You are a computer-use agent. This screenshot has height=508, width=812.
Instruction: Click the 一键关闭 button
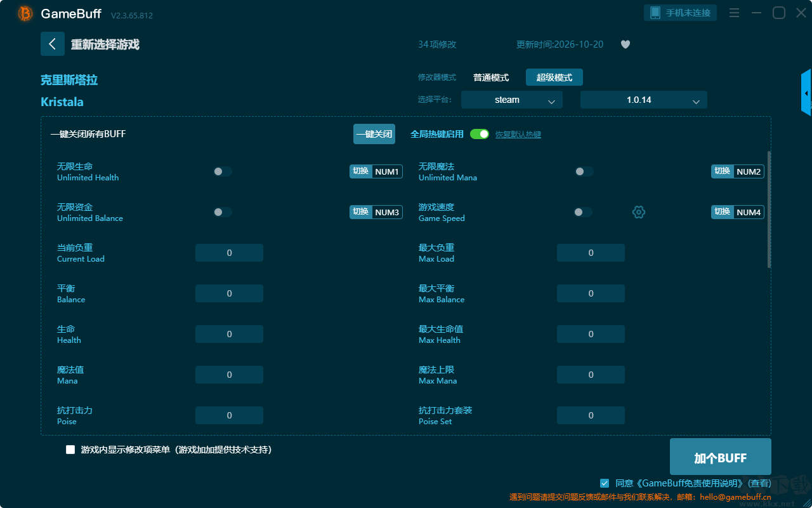374,134
